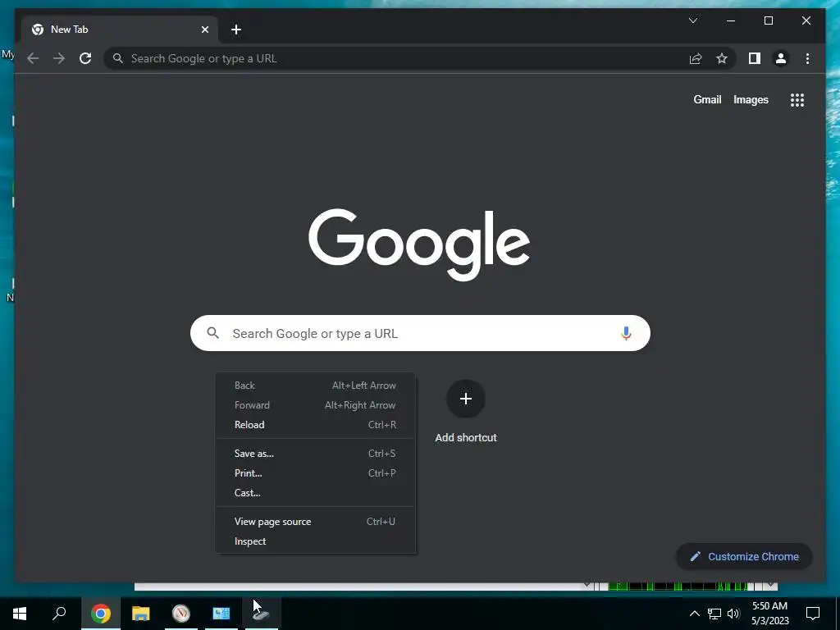Click the blue window app taskbar icon
840x630 pixels.
click(x=221, y=614)
